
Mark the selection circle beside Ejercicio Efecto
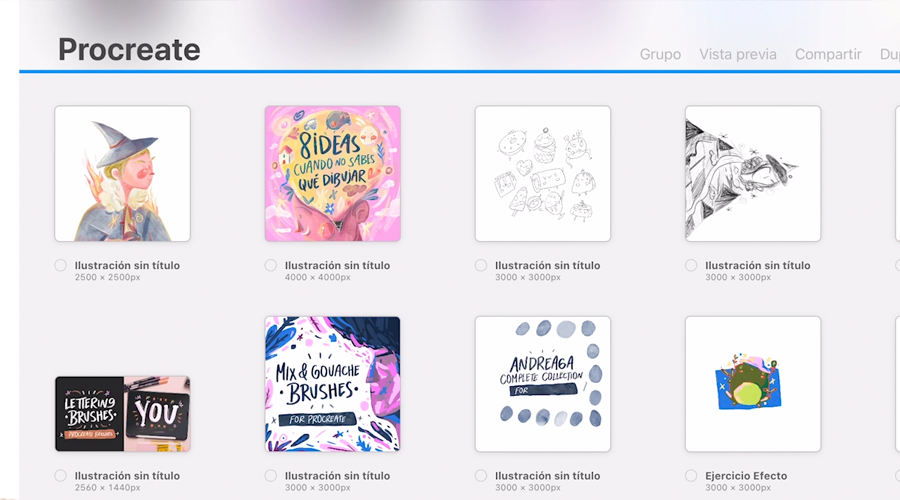coord(691,476)
